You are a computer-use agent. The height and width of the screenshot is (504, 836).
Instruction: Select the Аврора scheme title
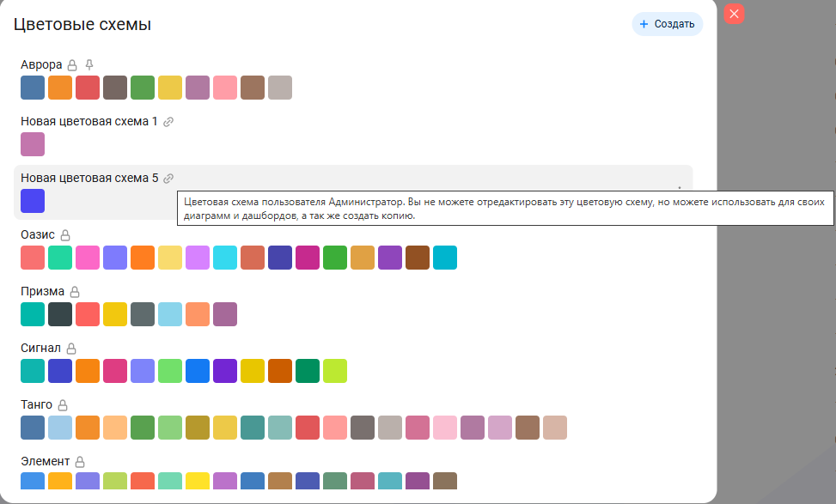(x=41, y=65)
